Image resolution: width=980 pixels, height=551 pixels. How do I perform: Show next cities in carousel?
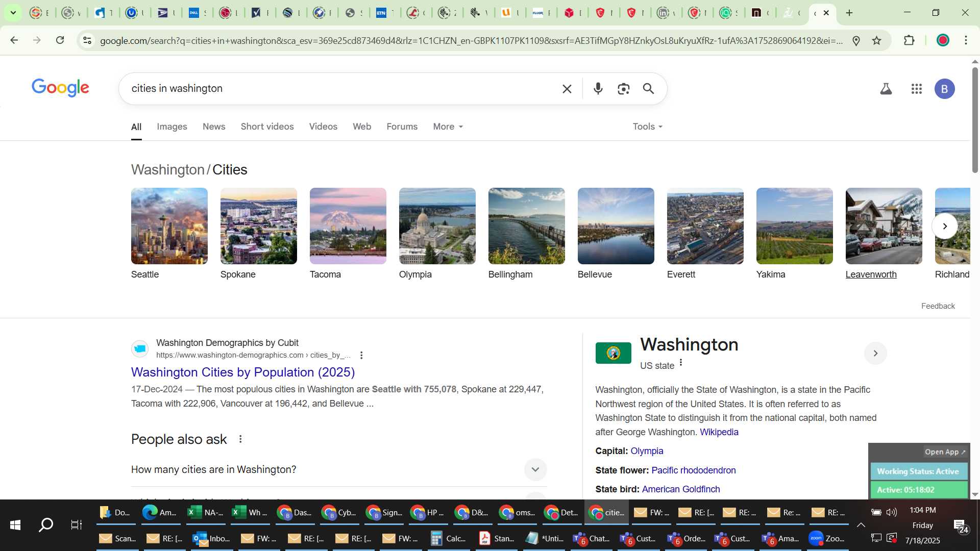[x=944, y=226]
